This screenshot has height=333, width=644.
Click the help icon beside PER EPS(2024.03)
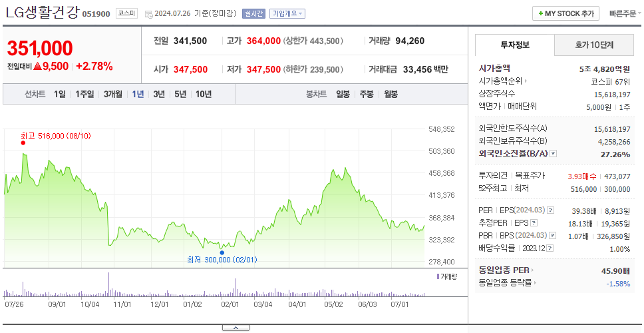550,210
